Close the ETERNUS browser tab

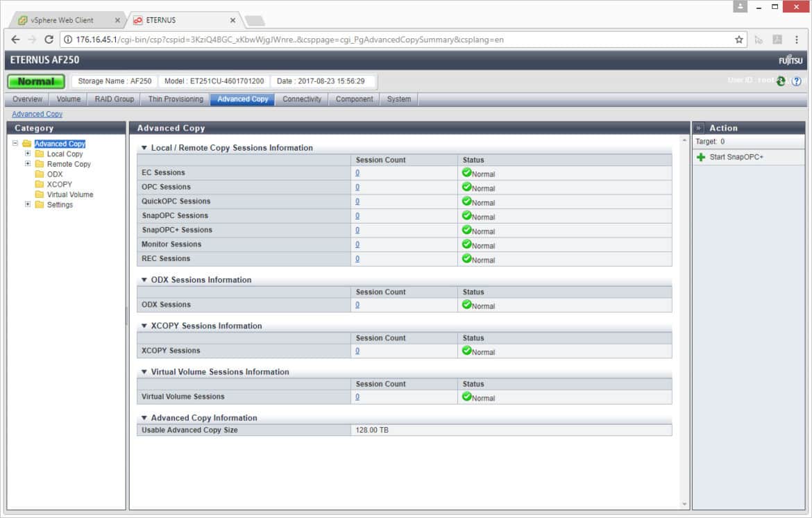[232, 20]
